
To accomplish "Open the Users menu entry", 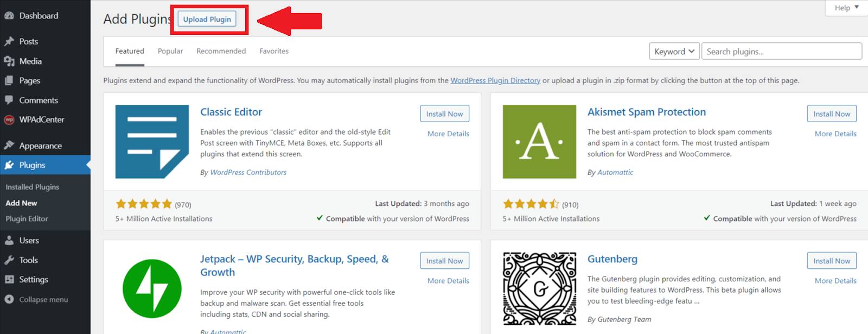I will pyautogui.click(x=29, y=240).
